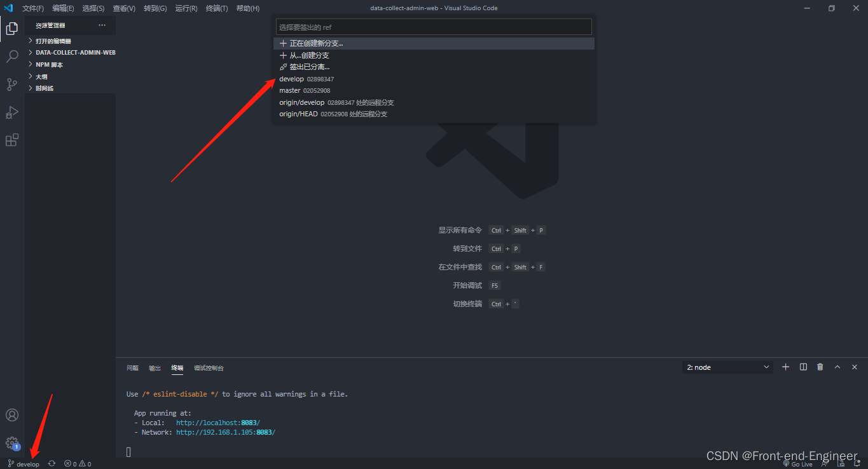Open the Terminal (终端) menu
Image resolution: width=868 pixels, height=469 pixels.
tap(217, 8)
